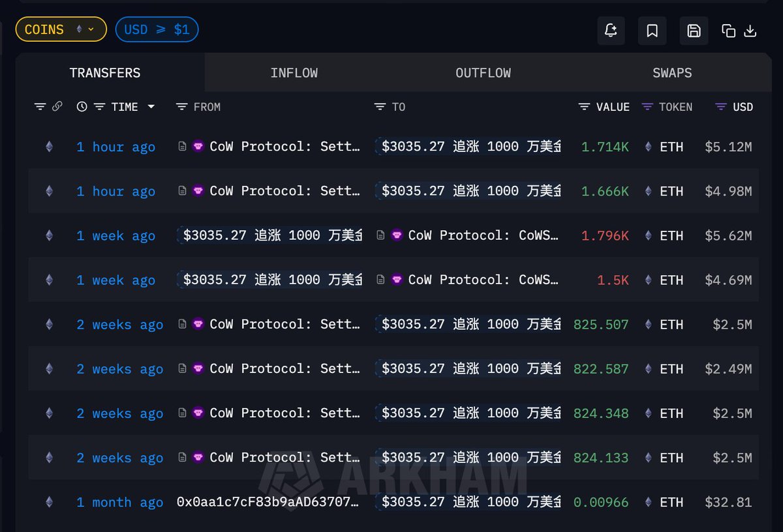Click the '1 month ago' timestamp
Image resolution: width=783 pixels, height=532 pixels.
pyautogui.click(x=119, y=502)
